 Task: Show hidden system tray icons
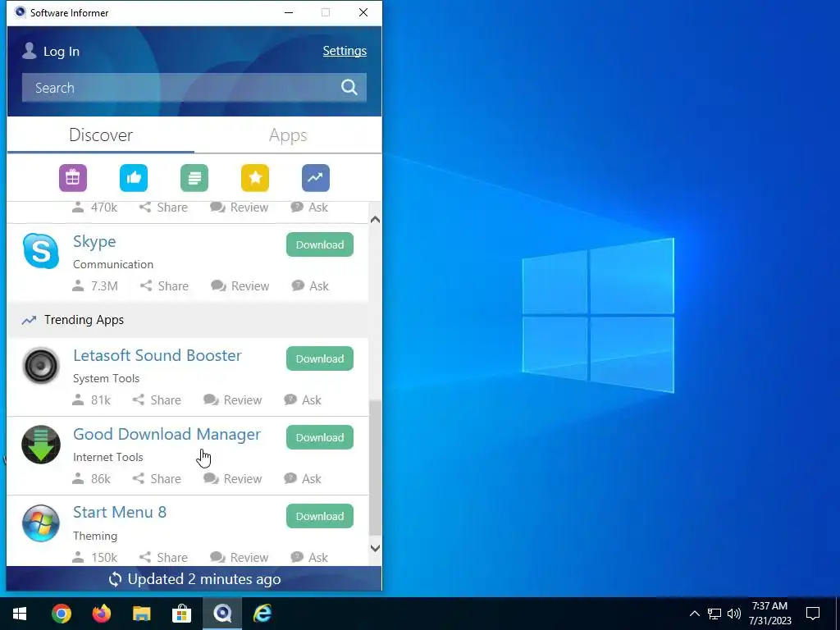[694, 614]
